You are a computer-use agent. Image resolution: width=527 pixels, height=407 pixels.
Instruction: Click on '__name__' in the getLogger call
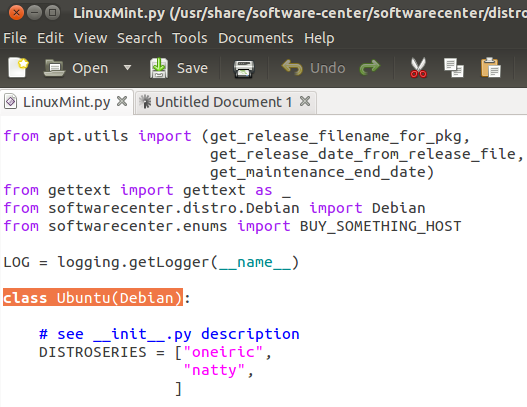255,262
